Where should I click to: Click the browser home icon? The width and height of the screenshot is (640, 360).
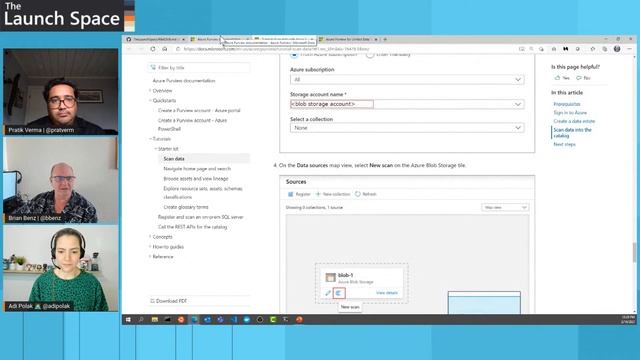click(x=165, y=49)
